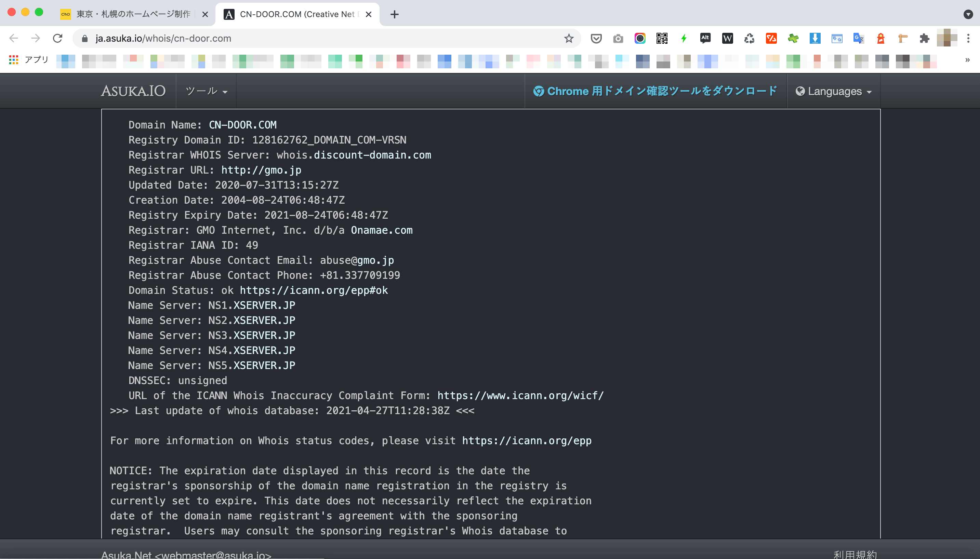Screen dimensions: 980x559
Task: Click the Registry Expiry Date line
Action: (258, 215)
